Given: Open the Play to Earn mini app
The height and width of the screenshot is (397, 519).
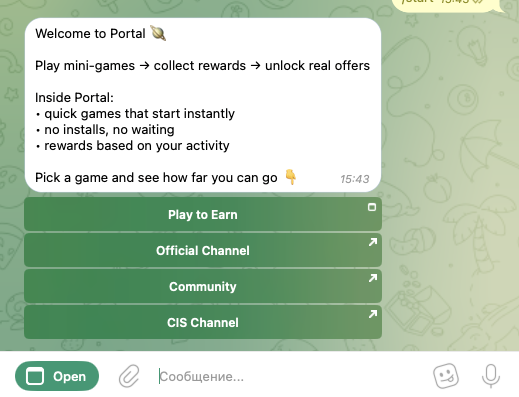Looking at the screenshot, I should tap(203, 214).
